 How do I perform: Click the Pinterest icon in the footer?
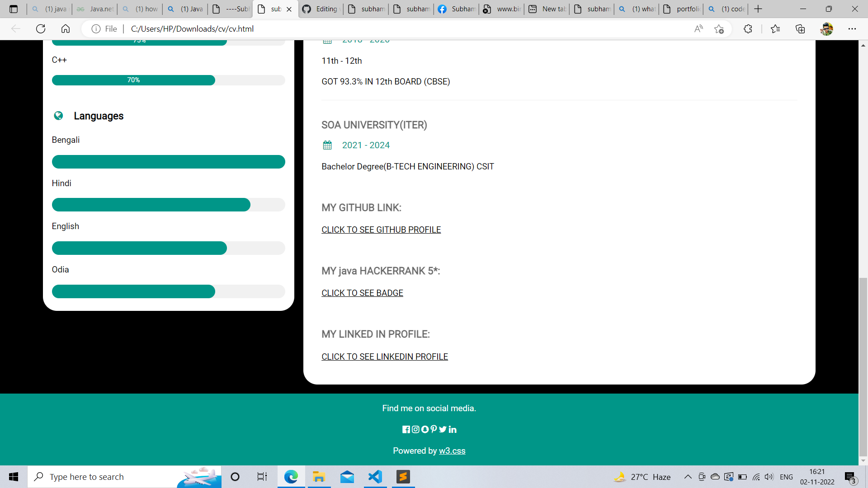pos(434,429)
